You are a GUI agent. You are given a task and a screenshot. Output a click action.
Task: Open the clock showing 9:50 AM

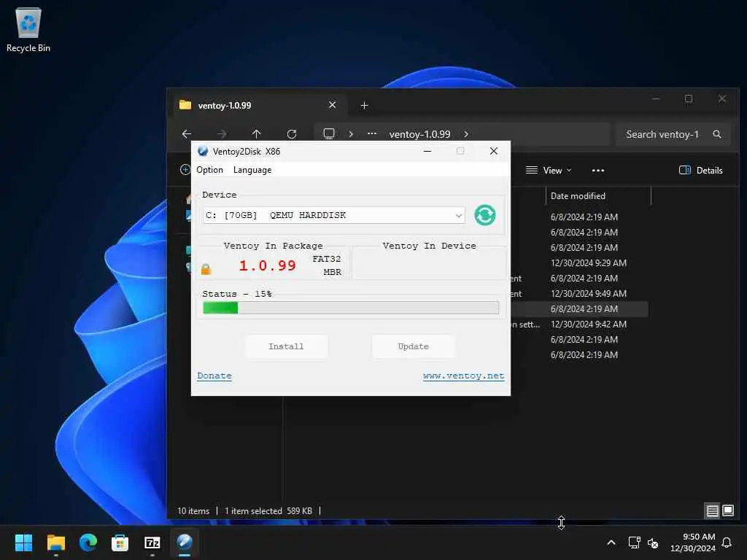[693, 542]
